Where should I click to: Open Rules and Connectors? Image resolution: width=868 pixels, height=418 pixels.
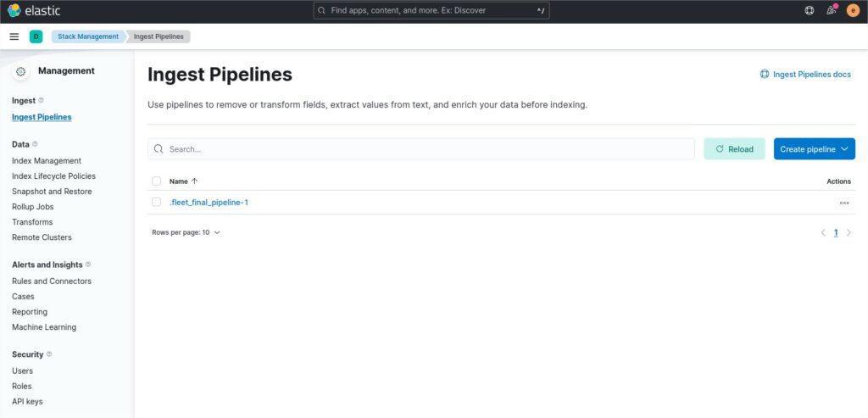(52, 281)
